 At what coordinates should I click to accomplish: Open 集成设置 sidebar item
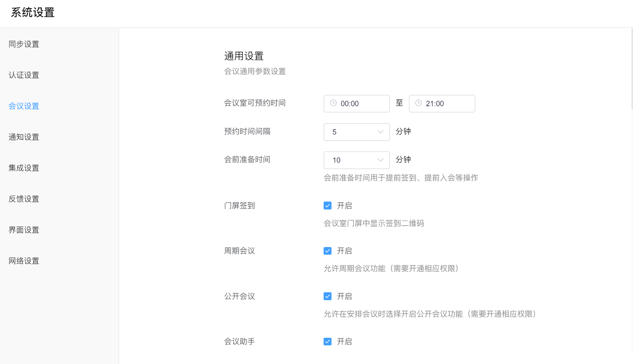[24, 168]
